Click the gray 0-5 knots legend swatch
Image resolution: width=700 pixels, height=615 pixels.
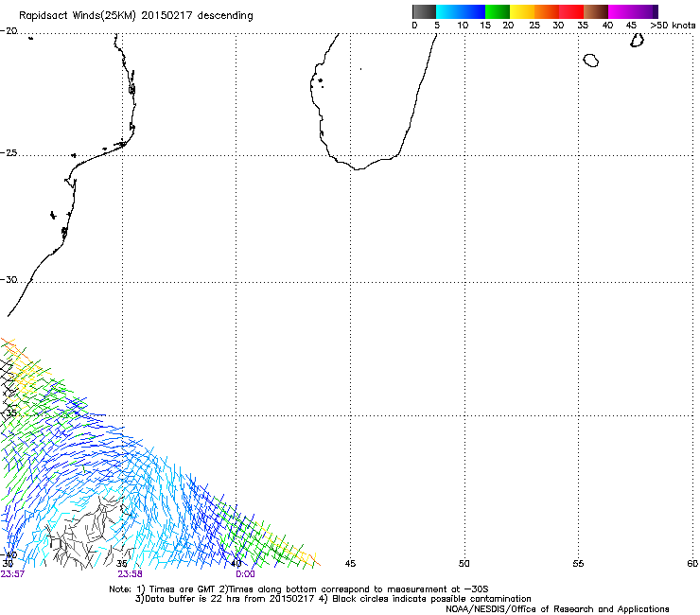tap(424, 11)
